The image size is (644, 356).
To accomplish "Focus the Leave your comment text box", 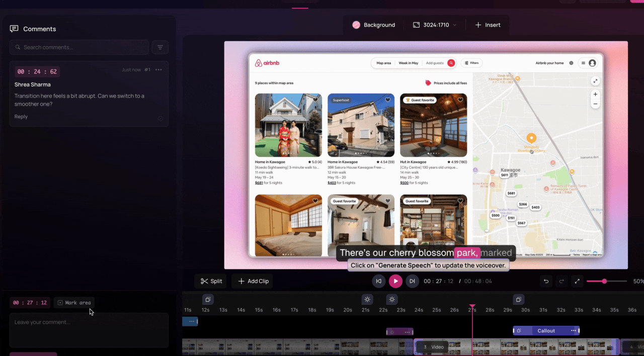I will (x=89, y=330).
